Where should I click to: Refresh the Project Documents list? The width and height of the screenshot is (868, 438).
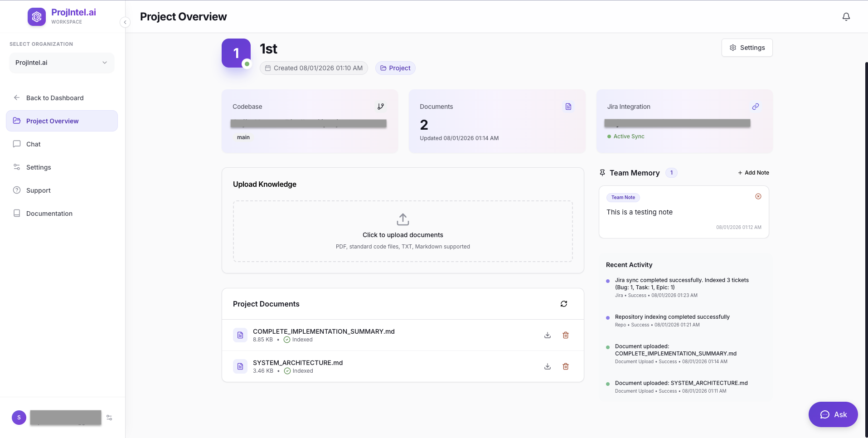[x=563, y=303]
